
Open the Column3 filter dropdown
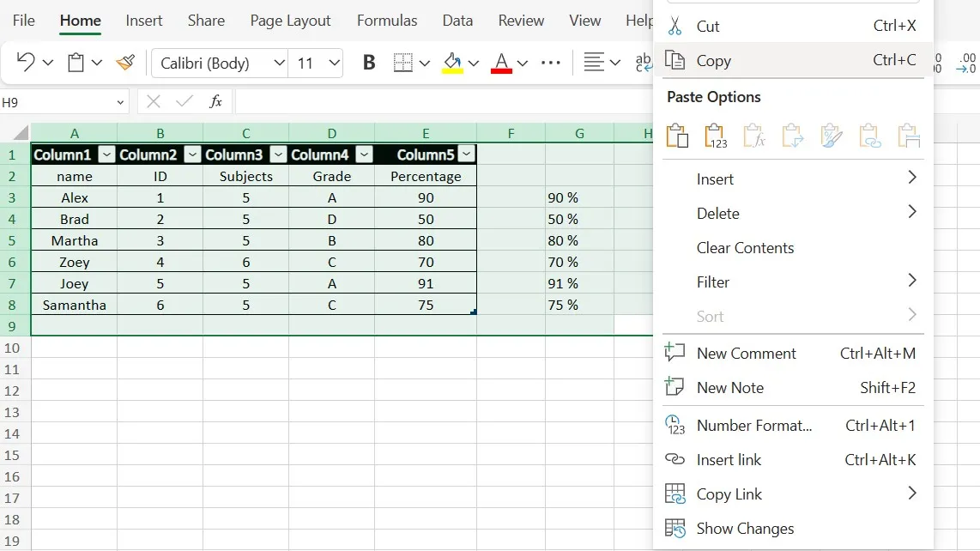coord(279,154)
